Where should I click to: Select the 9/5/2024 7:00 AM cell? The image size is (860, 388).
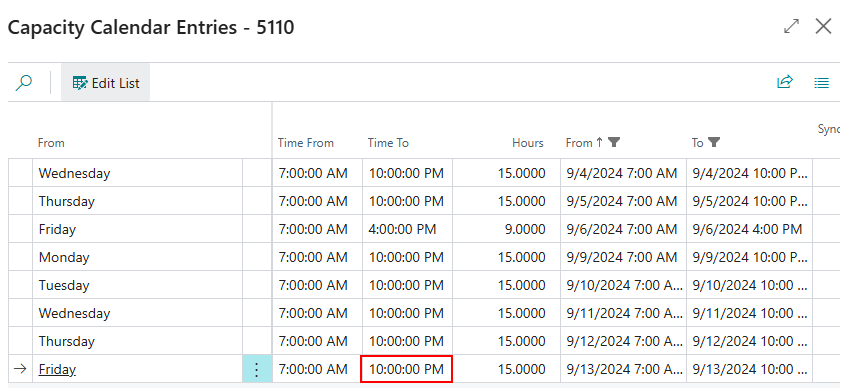[623, 201]
